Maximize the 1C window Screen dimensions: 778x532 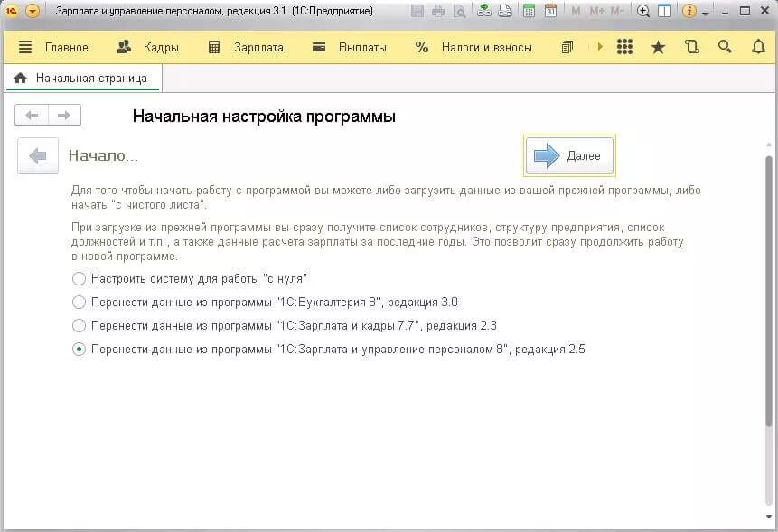745,11
